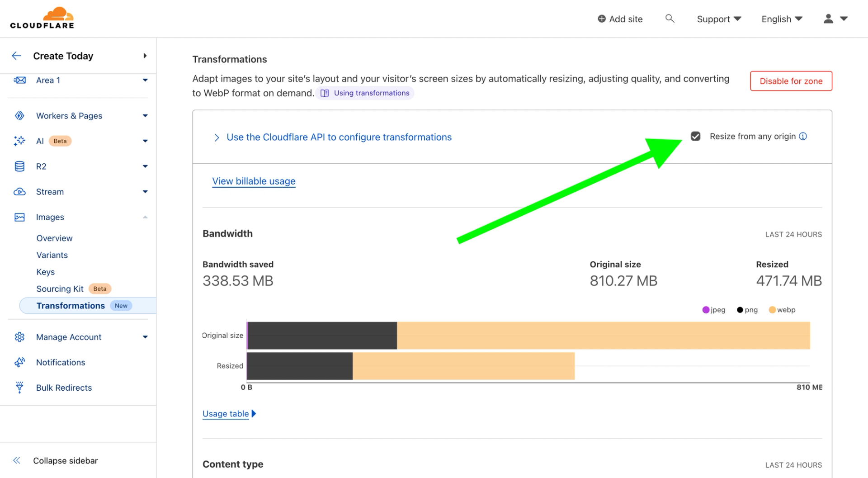The height and width of the screenshot is (478, 868).
Task: Toggle the Resize from any origin checkbox
Action: coord(696,136)
